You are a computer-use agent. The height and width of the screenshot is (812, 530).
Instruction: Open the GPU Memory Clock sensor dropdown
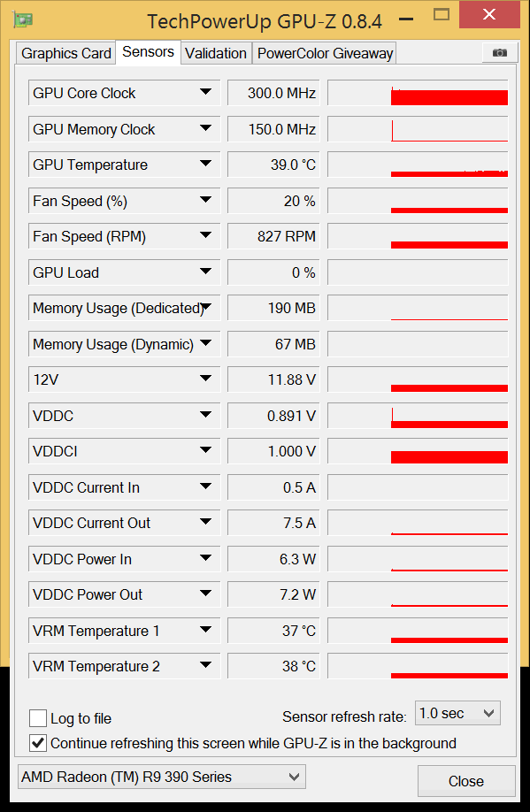coord(207,128)
